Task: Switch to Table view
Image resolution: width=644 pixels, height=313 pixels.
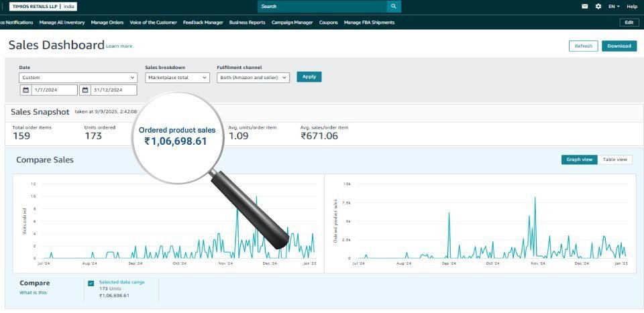Action: (614, 160)
